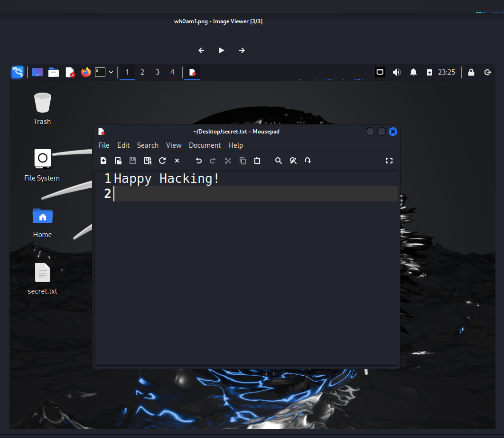Click the Mousepad app icon in the title bar

[102, 132]
